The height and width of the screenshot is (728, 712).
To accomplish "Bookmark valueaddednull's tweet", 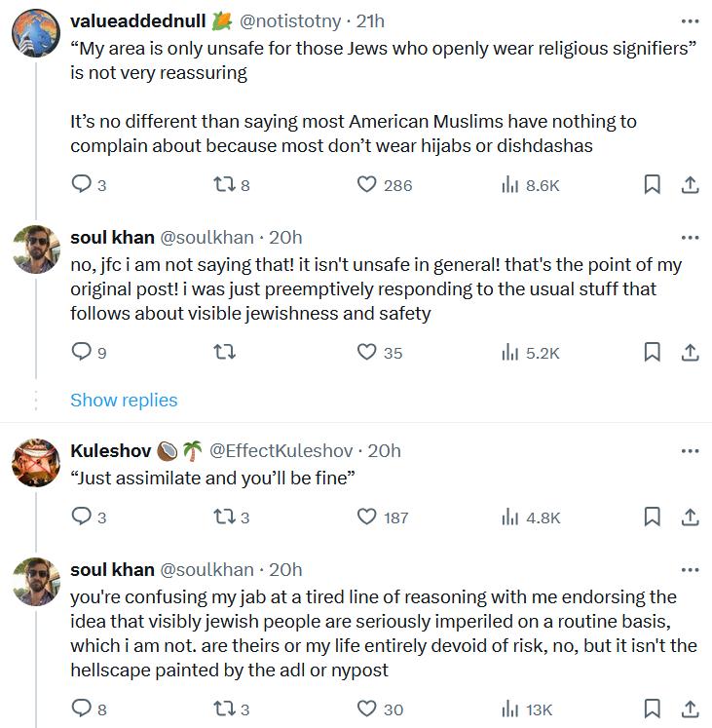I will [x=653, y=184].
